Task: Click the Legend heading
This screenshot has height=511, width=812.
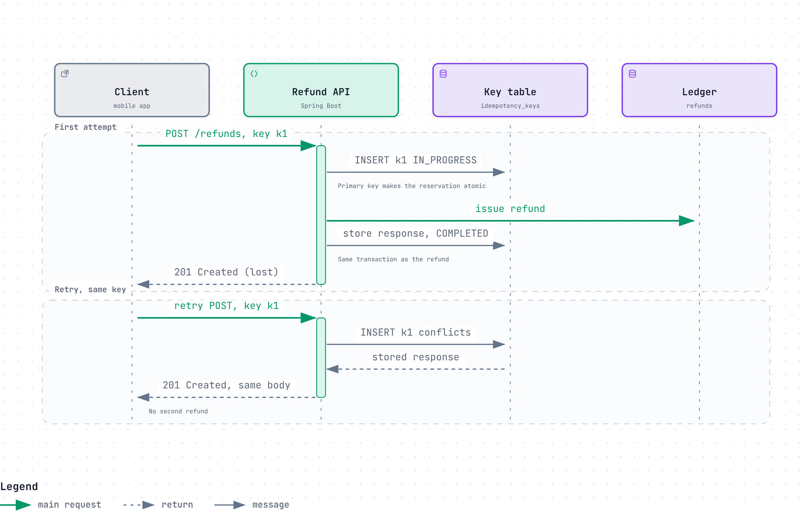Action: [19, 486]
